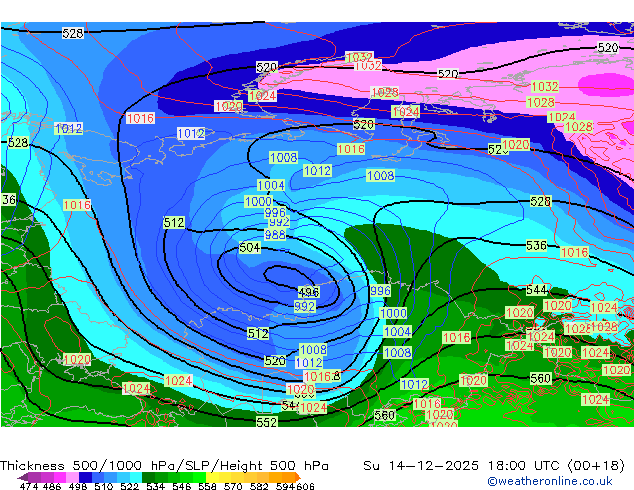Screen dimensions: 634x490
Task: Click the black 504 height contour label
Action: pyautogui.click(x=249, y=247)
